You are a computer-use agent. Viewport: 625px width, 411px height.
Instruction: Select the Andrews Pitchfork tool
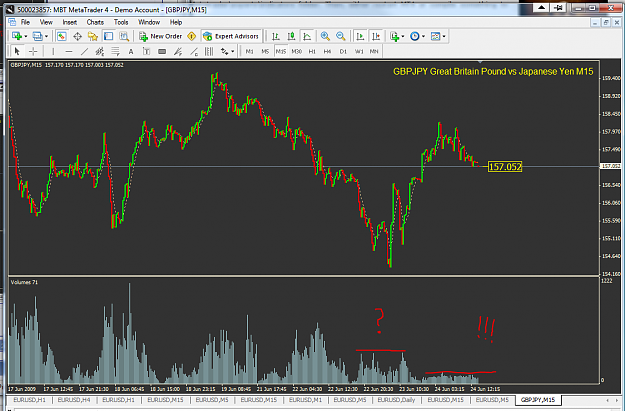click(x=178, y=51)
